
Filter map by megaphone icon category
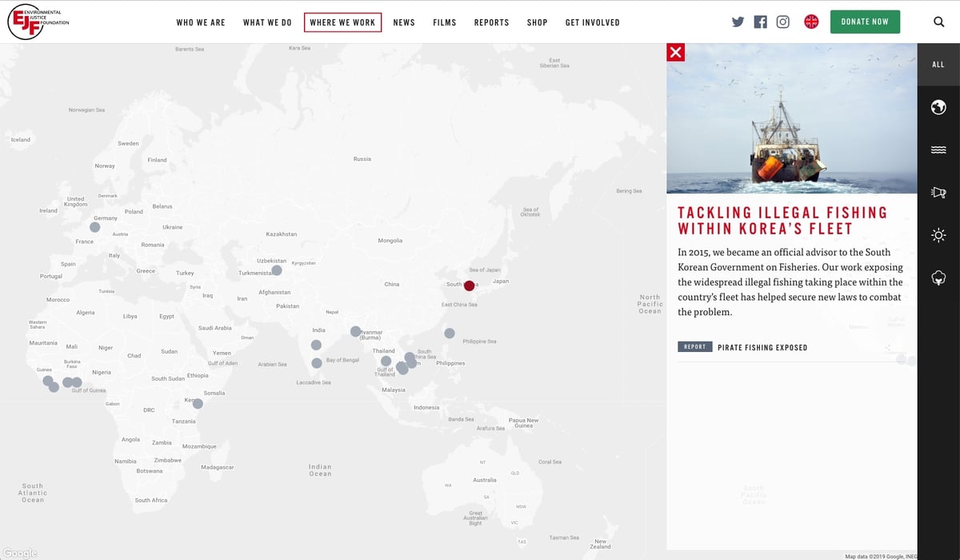(x=938, y=192)
